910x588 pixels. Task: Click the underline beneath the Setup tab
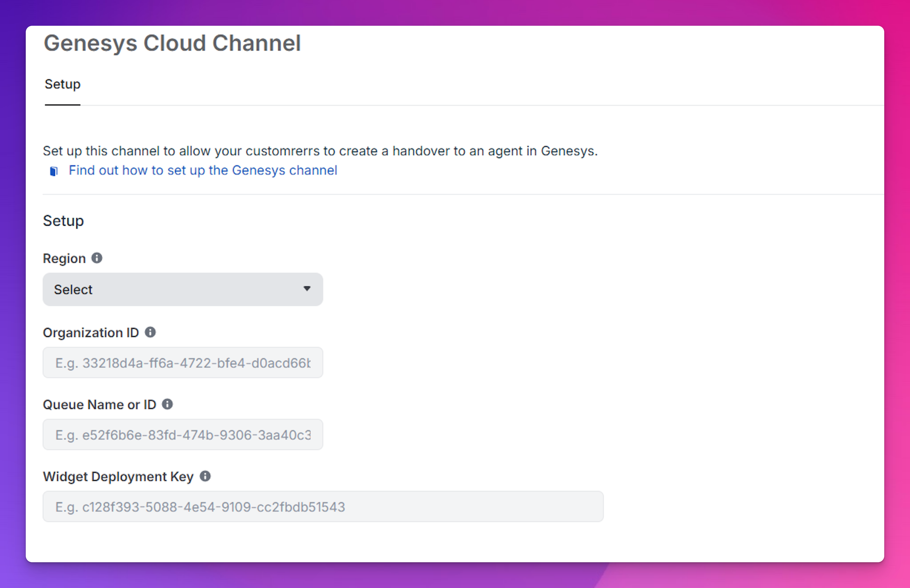62,105
